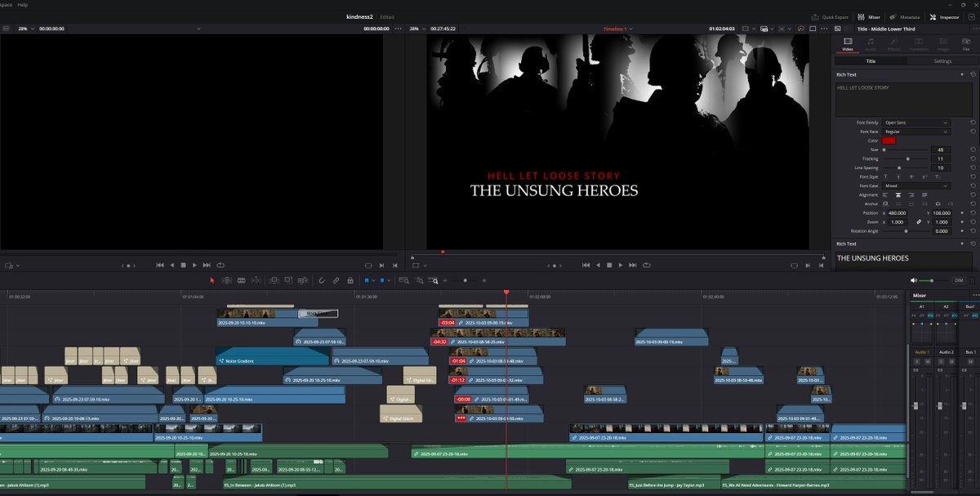Set alignment to left in Inspector
This screenshot has width=980, height=496.
coord(887,194)
